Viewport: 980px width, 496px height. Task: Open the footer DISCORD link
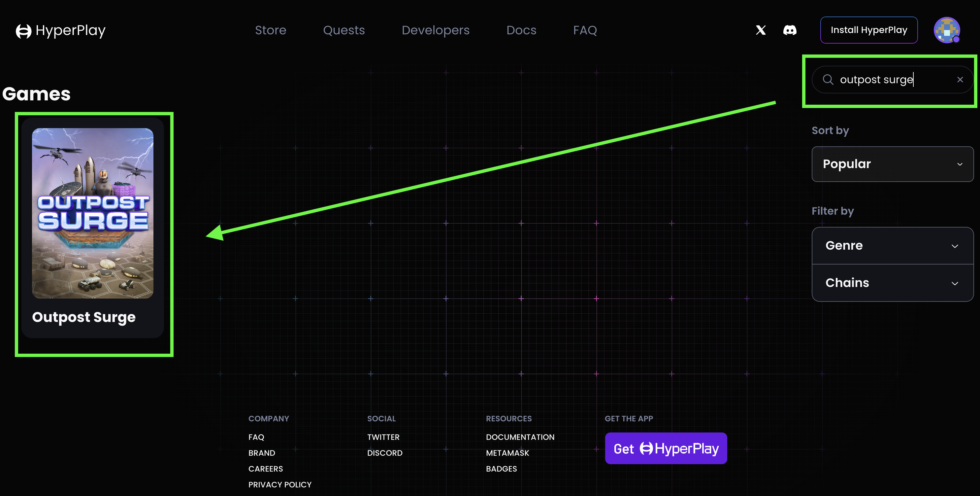385,453
